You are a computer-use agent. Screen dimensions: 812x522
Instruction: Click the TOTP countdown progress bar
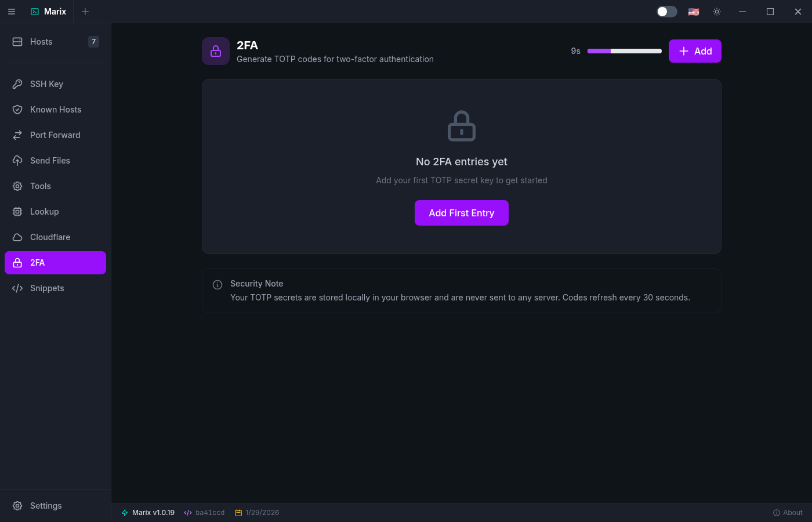[x=625, y=51]
